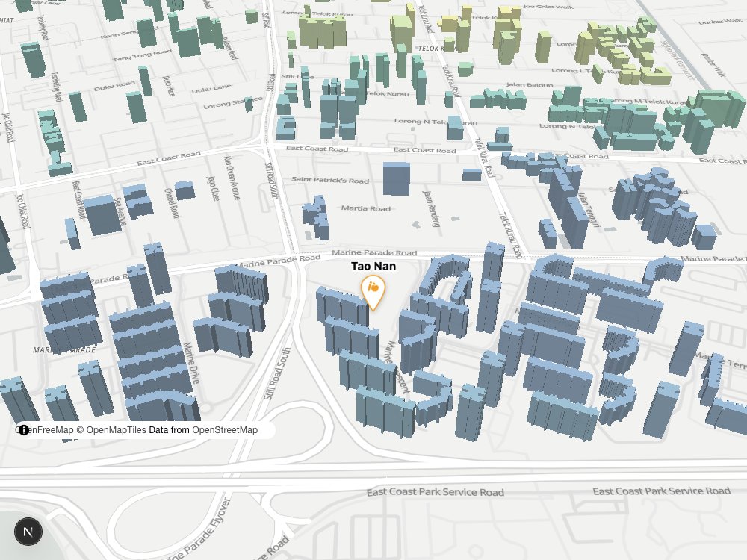Open the OpenFreeMap attribution link
The width and height of the screenshot is (747, 560).
[46, 430]
